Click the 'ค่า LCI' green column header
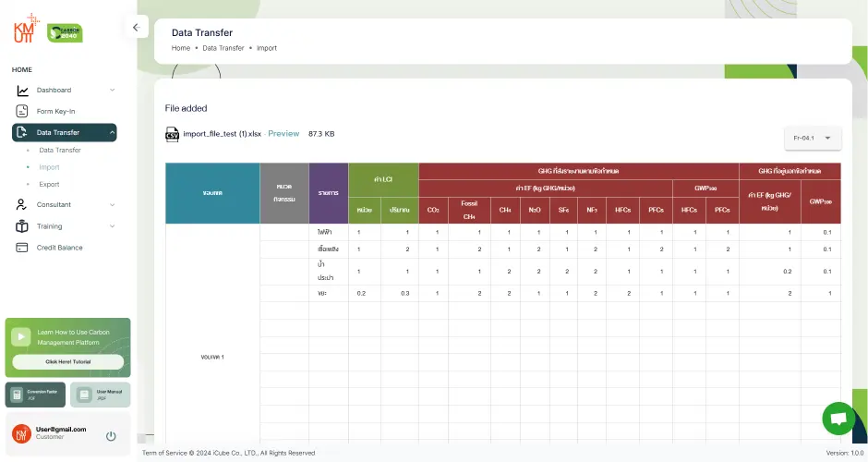 click(x=383, y=179)
